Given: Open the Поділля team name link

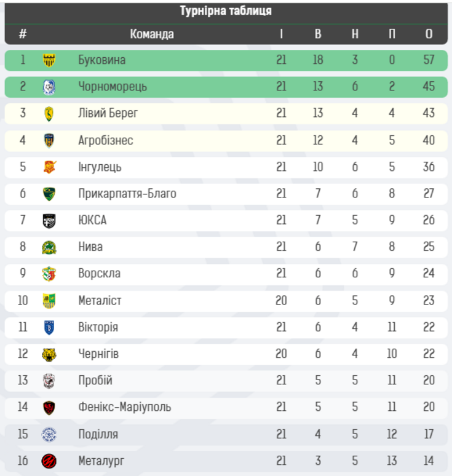Looking at the screenshot, I should point(98,434).
